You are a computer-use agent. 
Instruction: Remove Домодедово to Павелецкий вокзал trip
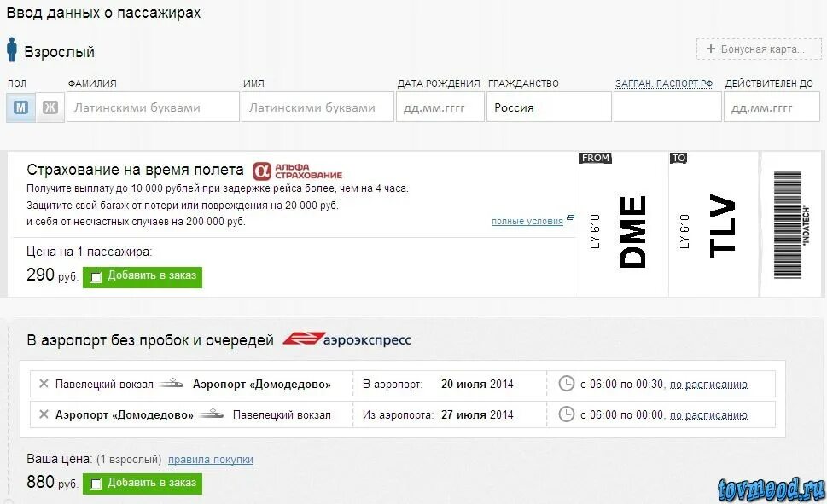pyautogui.click(x=44, y=414)
